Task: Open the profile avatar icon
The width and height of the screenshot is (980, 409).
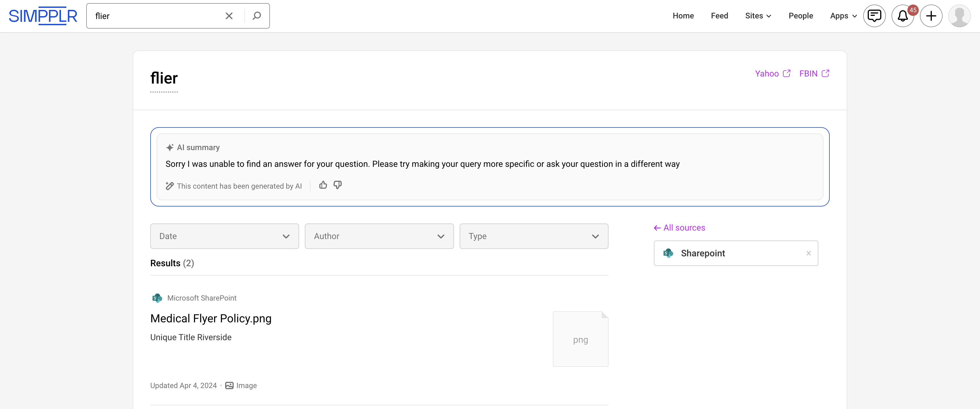Action: [960, 16]
